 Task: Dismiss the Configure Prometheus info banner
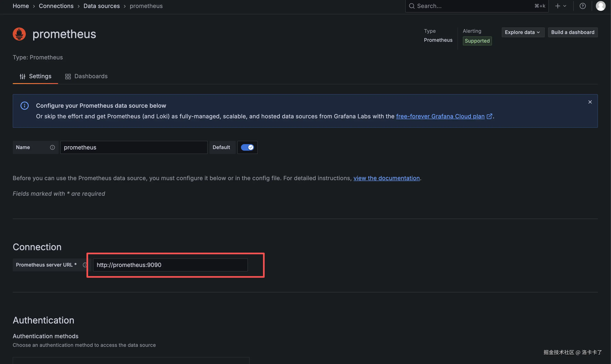click(590, 102)
